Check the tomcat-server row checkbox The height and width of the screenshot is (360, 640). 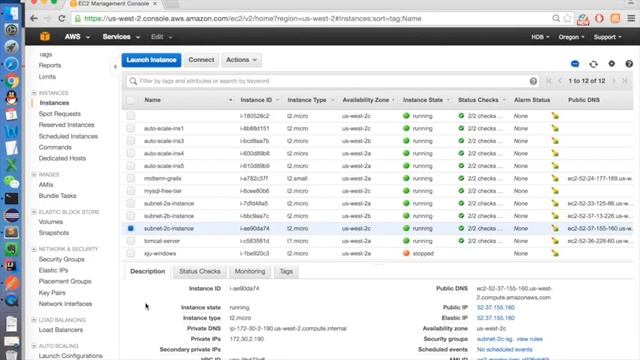coord(131,241)
